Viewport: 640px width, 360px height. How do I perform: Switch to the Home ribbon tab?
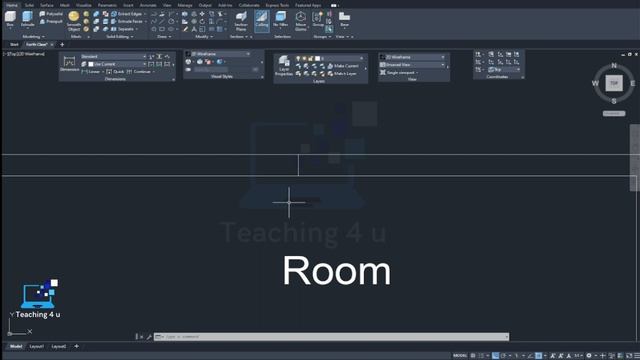click(12, 5)
